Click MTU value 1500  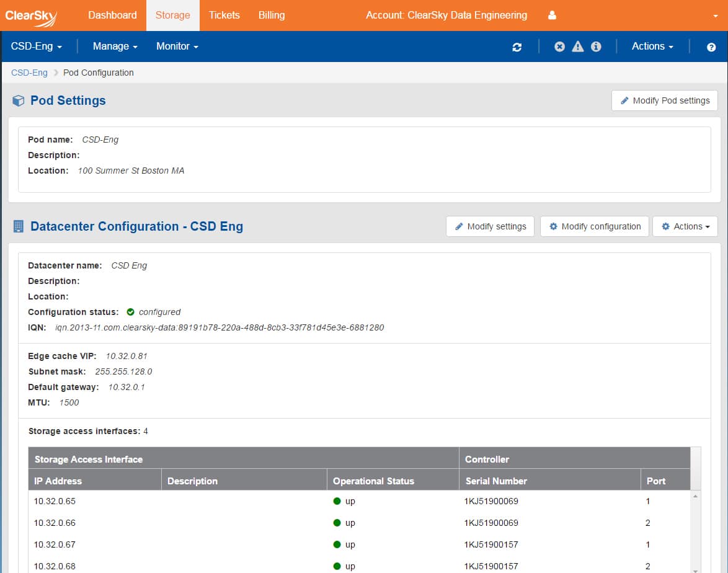pos(69,402)
